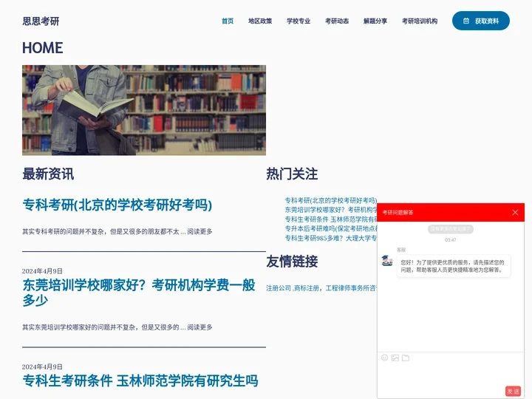The width and height of the screenshot is (532, 399).
Task: Open the 考研动态 menu item
Action: click(x=337, y=21)
